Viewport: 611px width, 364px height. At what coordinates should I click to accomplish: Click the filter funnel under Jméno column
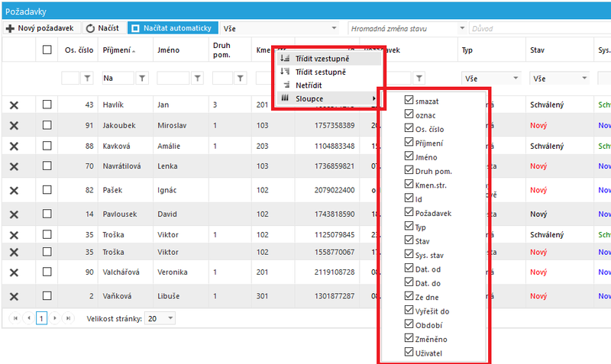198,79
